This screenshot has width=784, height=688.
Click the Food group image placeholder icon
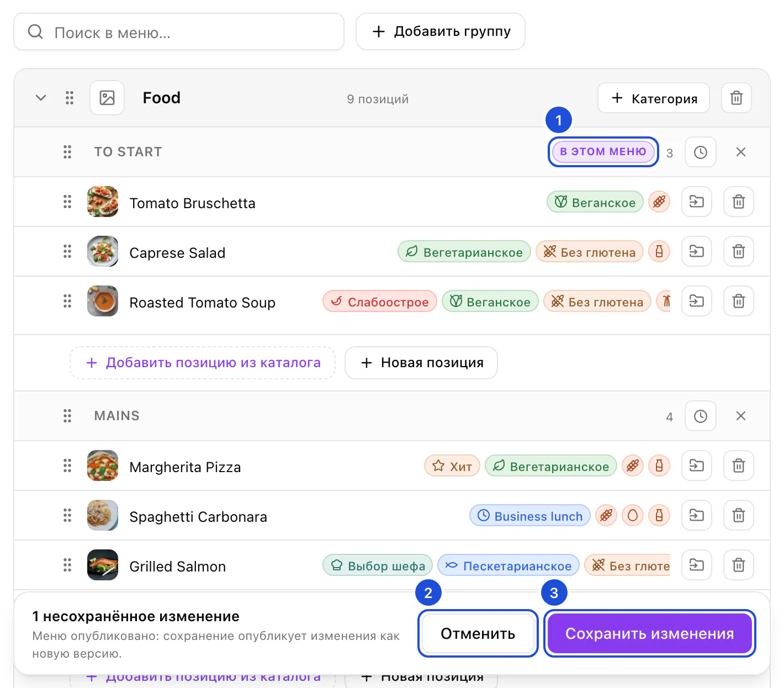(x=107, y=98)
